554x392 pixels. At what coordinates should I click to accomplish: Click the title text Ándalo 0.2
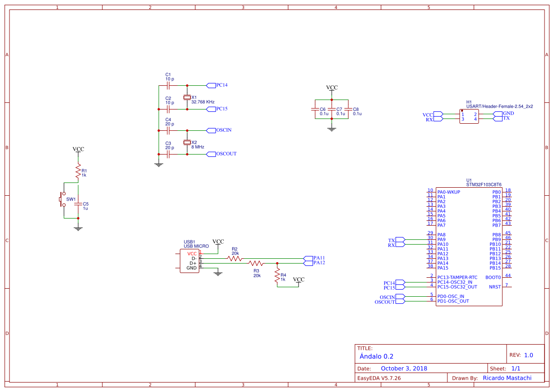377,356
